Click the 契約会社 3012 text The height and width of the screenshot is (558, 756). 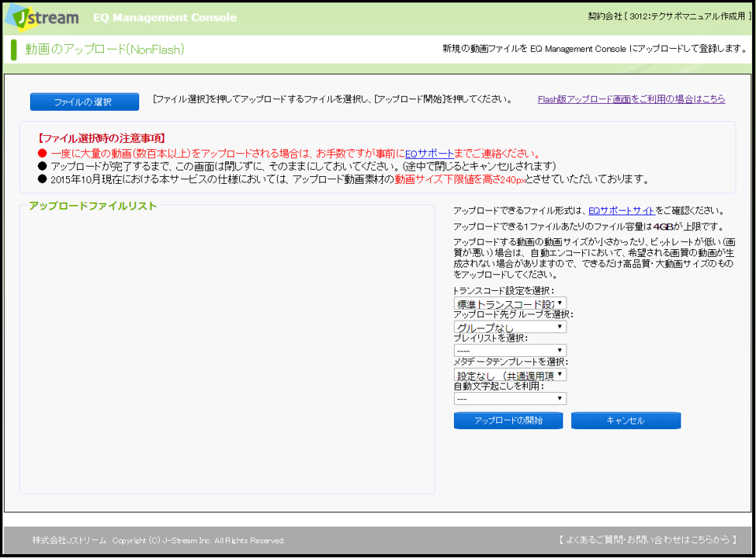tap(669, 16)
